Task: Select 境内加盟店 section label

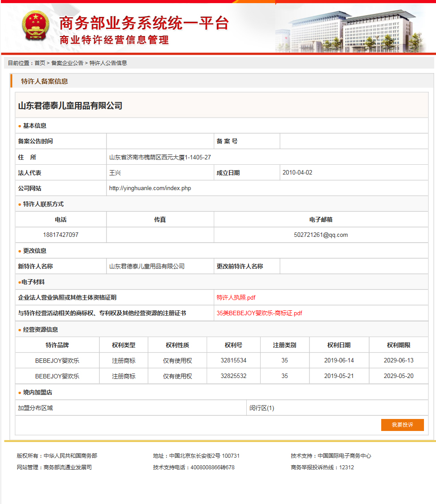Action: click(37, 392)
